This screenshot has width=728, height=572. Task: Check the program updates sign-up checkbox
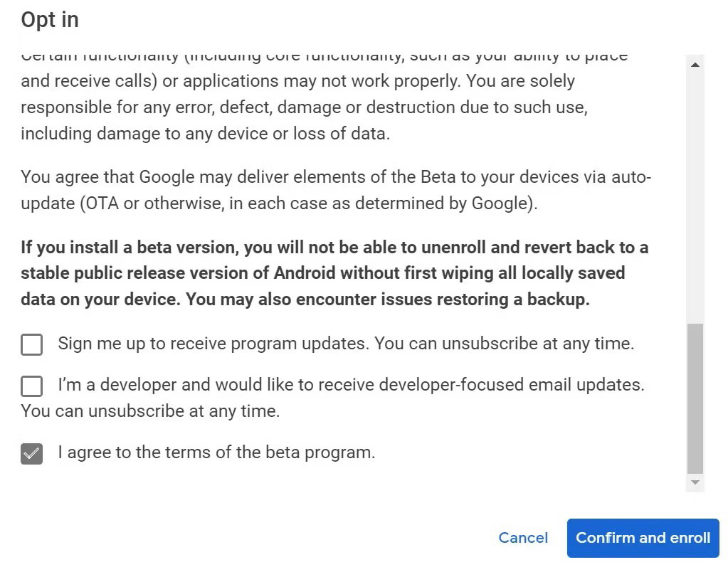31,344
